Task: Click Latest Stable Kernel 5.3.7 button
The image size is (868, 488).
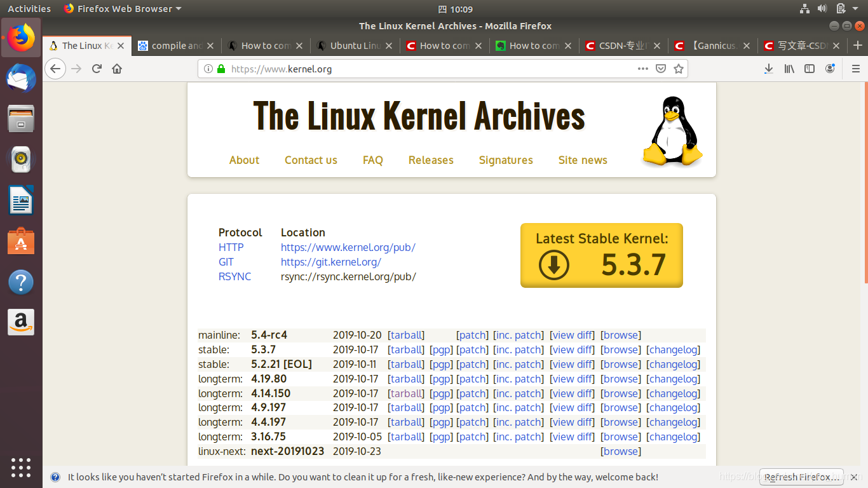Action: [x=602, y=255]
